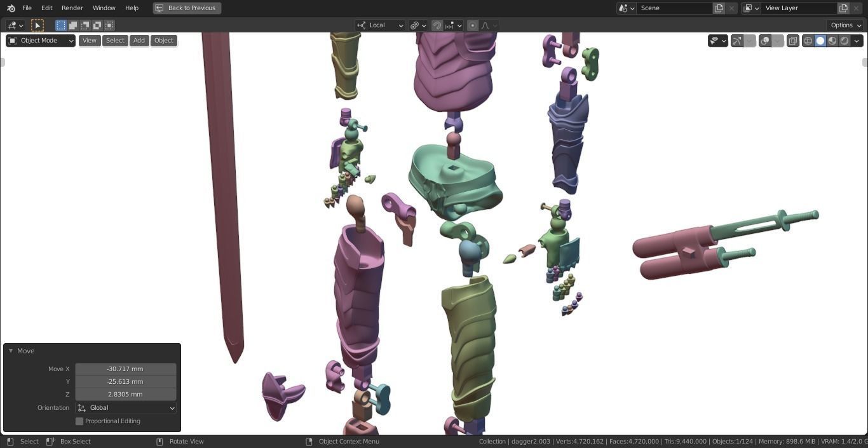Click the Object Context Menu mouse icon
Screen dimensions: 868x448
point(309,442)
